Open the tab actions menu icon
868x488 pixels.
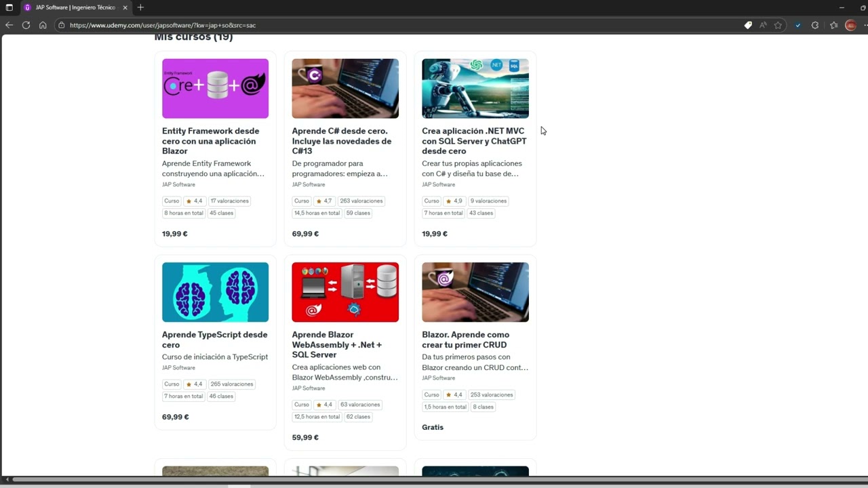tap(9, 7)
